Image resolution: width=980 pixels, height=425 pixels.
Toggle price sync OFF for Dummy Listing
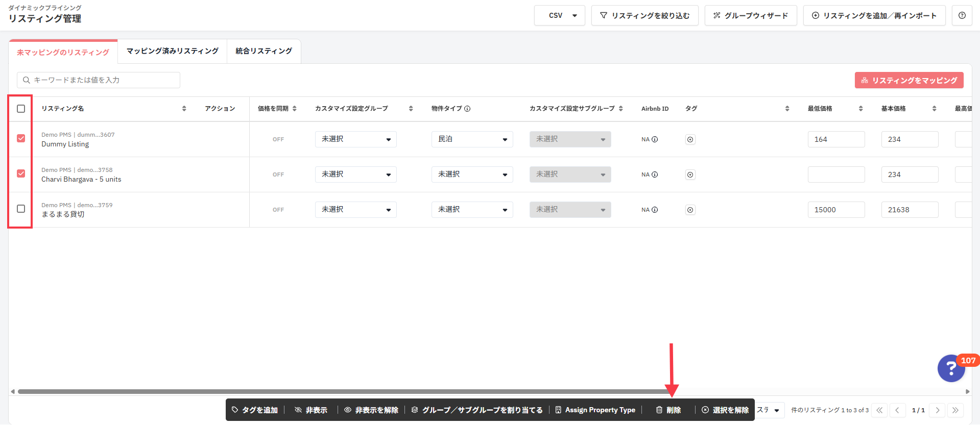[x=278, y=139]
